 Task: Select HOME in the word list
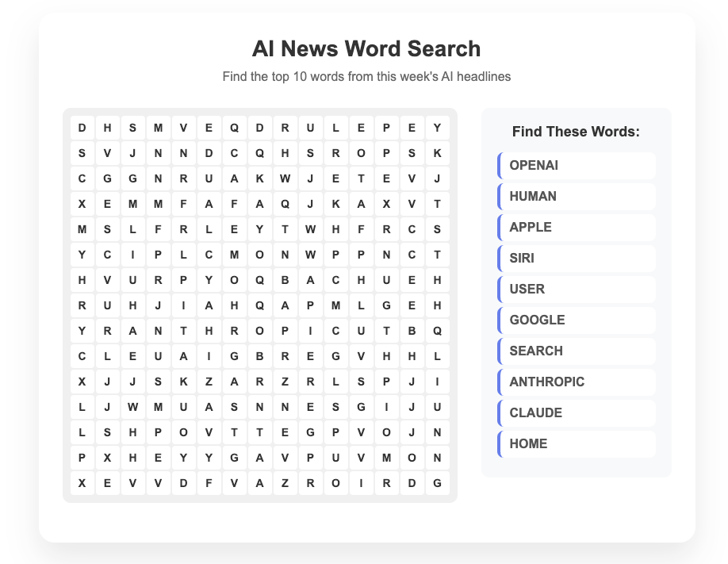click(577, 443)
